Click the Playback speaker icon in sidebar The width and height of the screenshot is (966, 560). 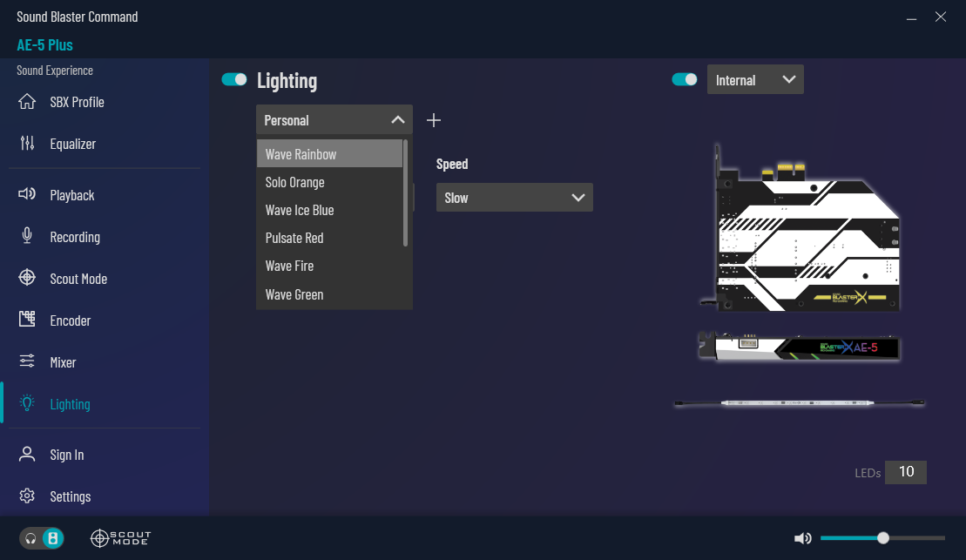(x=27, y=195)
